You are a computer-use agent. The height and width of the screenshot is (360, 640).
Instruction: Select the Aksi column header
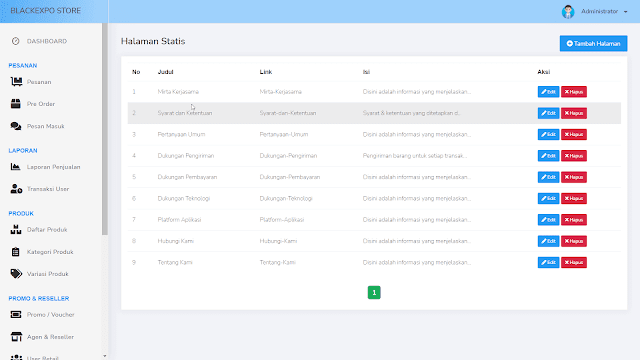click(x=543, y=72)
